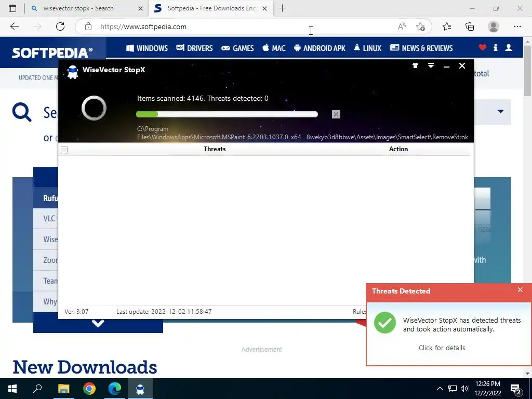
Task: Refresh the Softpedia page
Action: tap(60, 26)
